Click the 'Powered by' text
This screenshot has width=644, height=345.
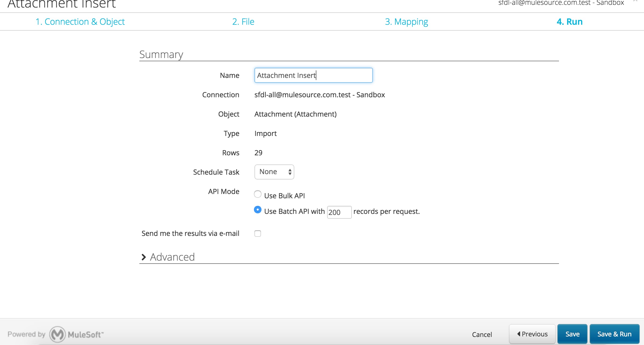pos(26,334)
